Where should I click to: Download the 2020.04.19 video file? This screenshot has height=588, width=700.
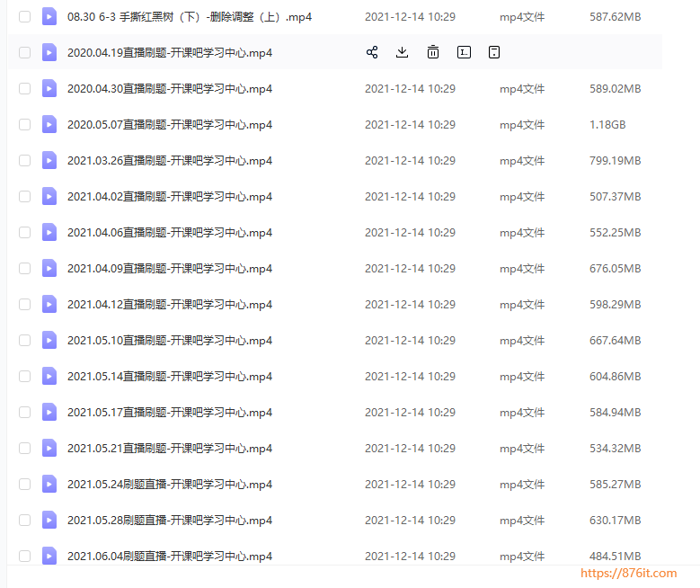403,52
